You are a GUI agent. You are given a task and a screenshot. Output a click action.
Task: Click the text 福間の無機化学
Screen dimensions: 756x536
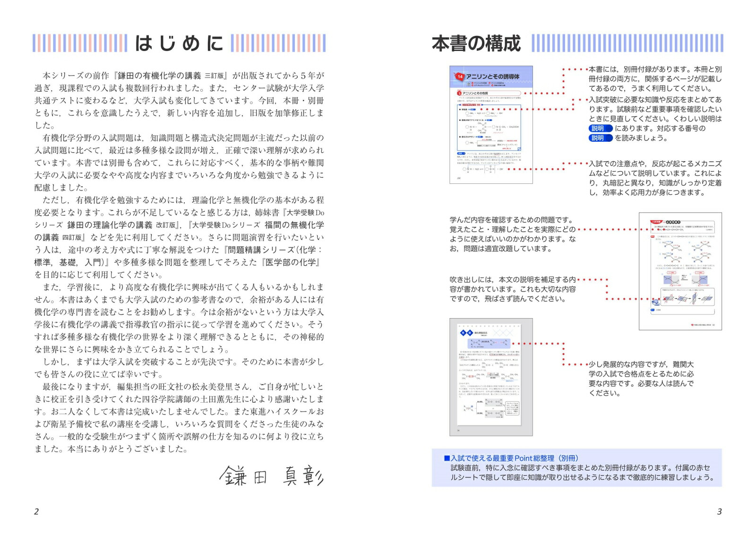click(x=294, y=225)
